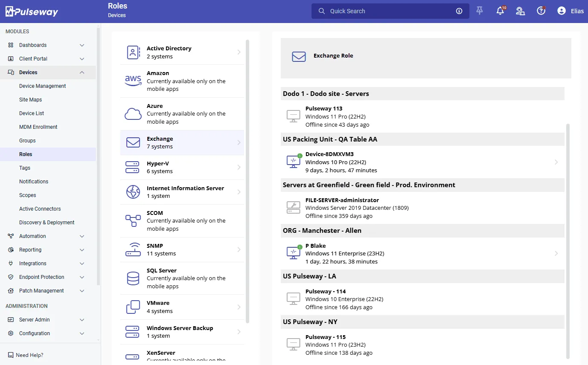Click the Amazon AWS role icon
The width and height of the screenshot is (588, 365).
tap(133, 81)
